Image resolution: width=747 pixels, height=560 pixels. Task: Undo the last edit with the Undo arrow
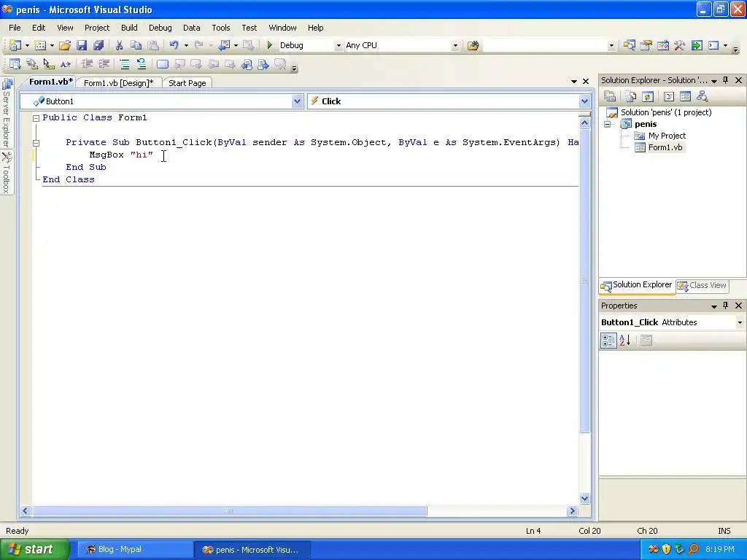coord(174,45)
